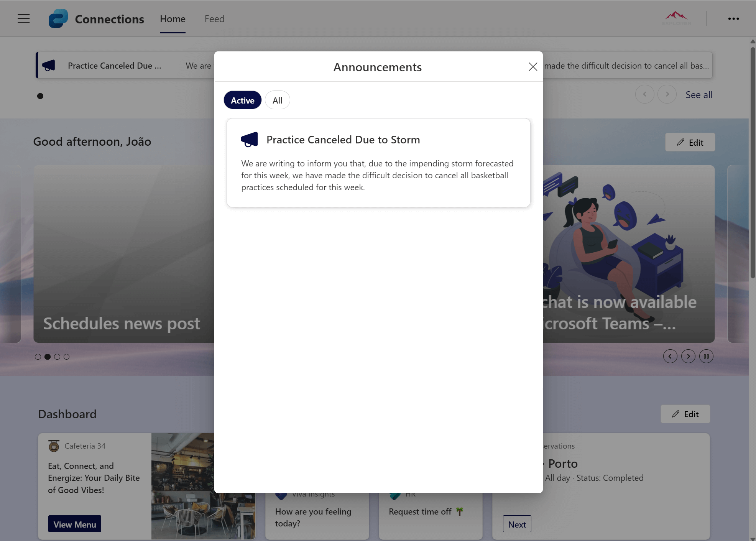The height and width of the screenshot is (541, 756).
Task: Switch to the Feed tab
Action: pos(214,18)
